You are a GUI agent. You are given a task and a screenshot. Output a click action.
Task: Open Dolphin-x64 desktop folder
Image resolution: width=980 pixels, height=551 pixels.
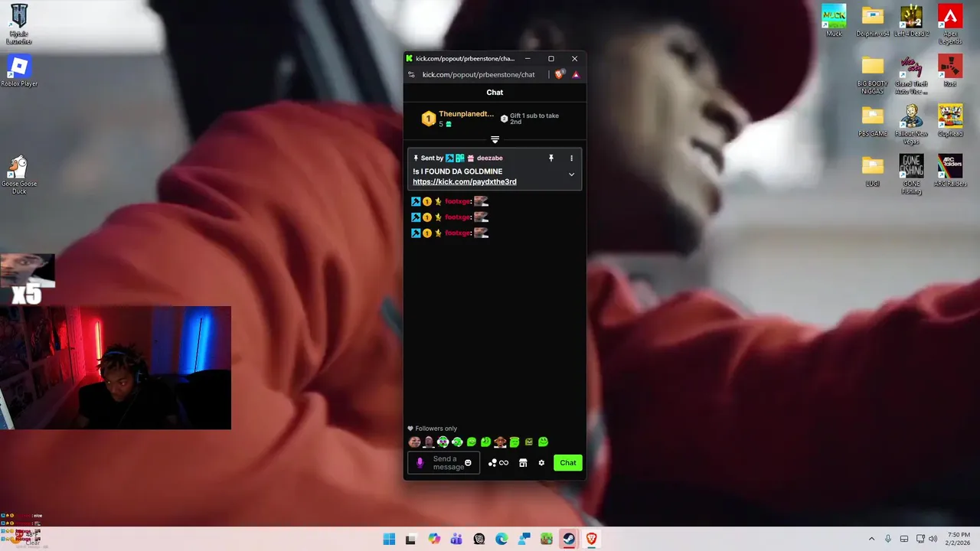pos(873,21)
